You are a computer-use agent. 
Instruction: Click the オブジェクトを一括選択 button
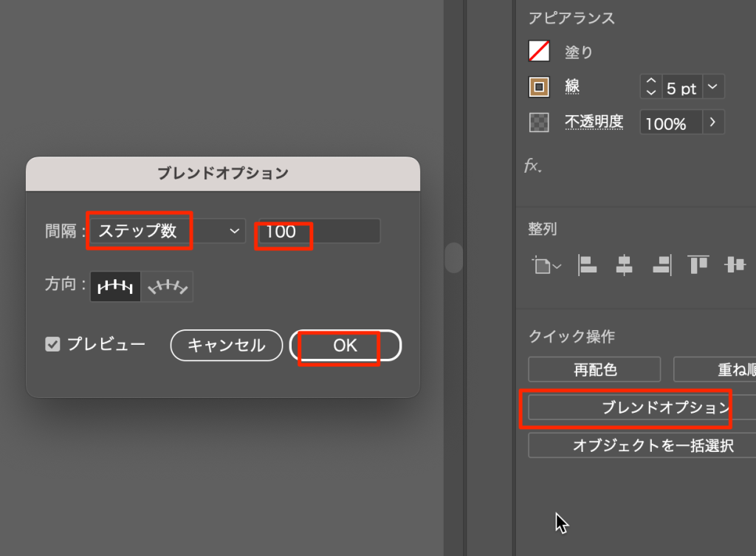pos(642,446)
